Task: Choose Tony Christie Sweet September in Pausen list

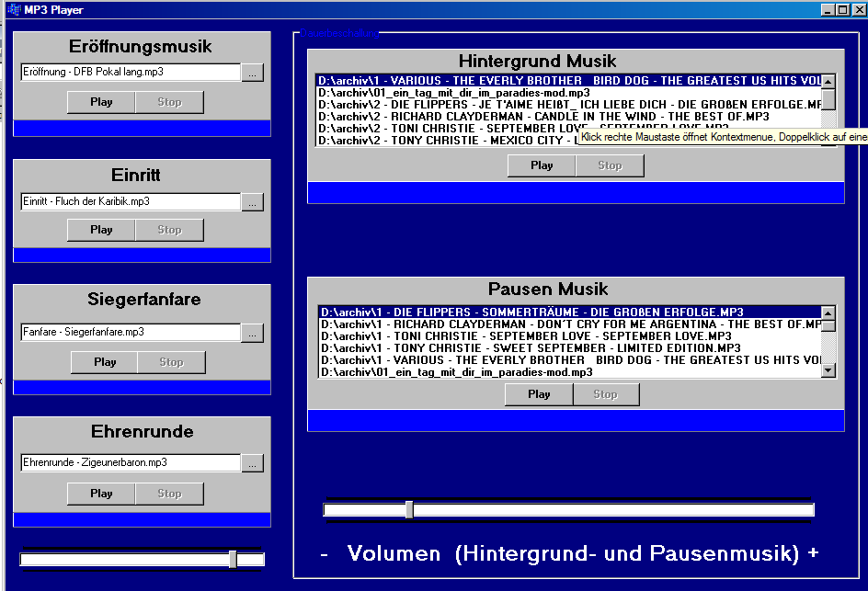Action: 529,348
